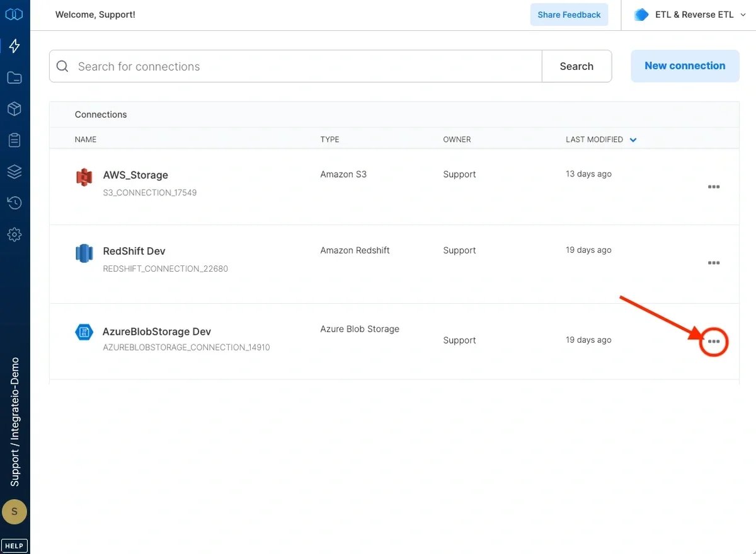Click the Connections table title
The height and width of the screenshot is (554, 756).
point(101,115)
